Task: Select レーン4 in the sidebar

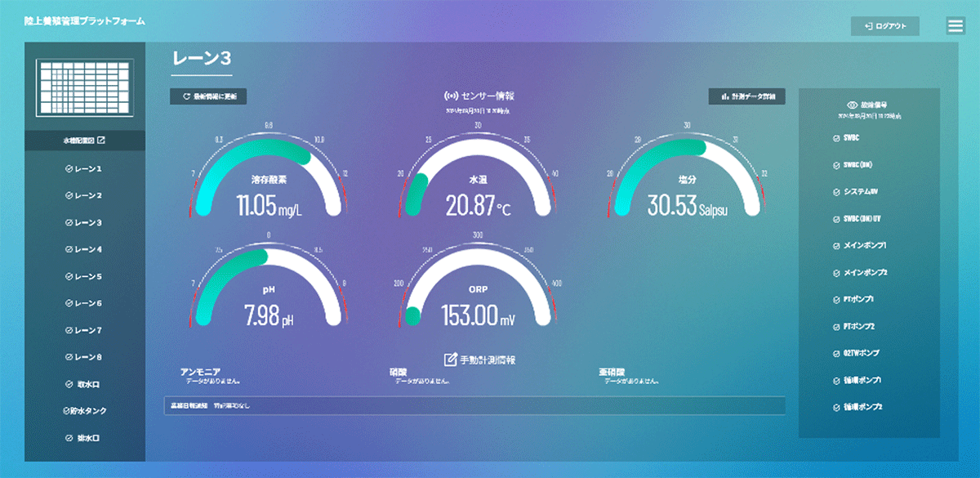Action: (x=85, y=249)
